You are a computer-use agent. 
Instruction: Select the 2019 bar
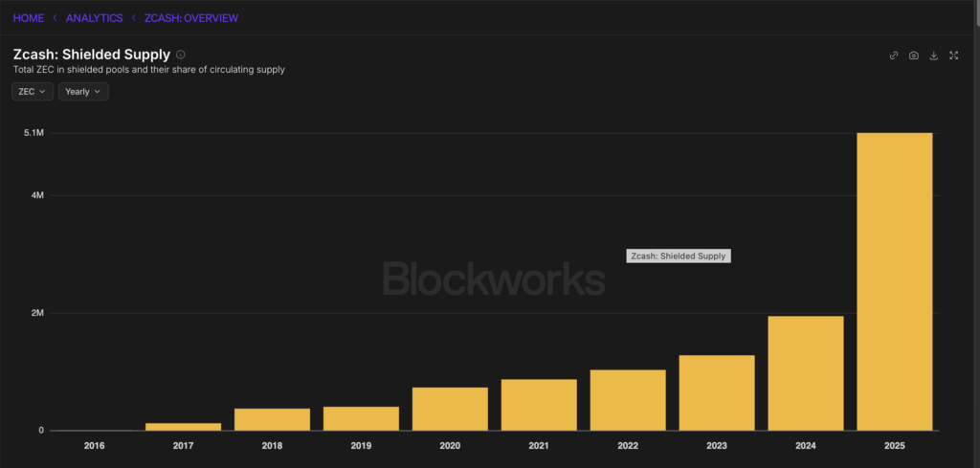tap(361, 418)
